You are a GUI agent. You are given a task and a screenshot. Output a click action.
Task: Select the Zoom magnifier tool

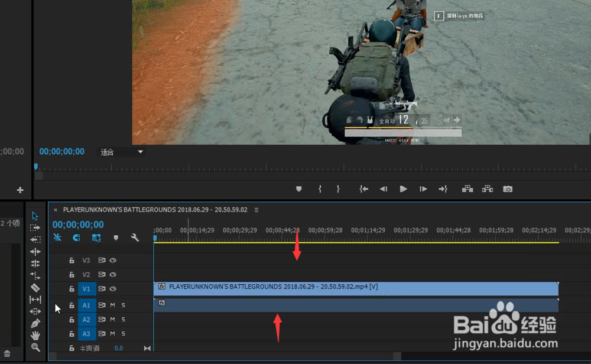click(35, 347)
